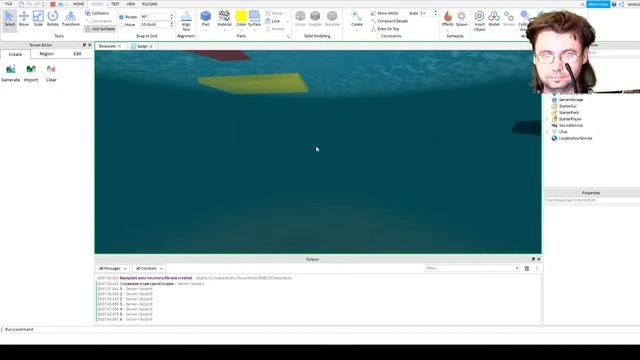Screen dimensions: 640x360
Task: Open the All Messages dropdown
Action: click(113, 269)
